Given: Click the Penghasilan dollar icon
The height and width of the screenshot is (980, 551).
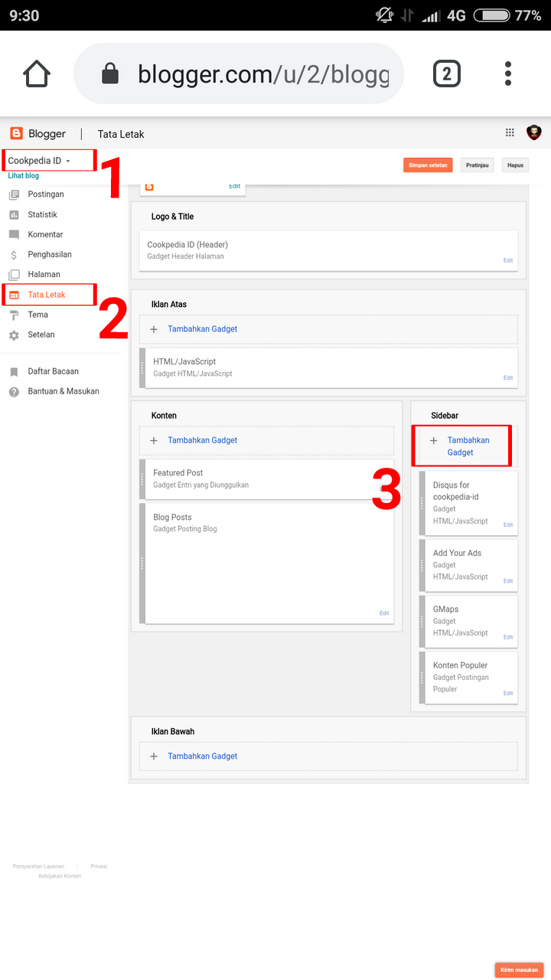Looking at the screenshot, I should [14, 255].
